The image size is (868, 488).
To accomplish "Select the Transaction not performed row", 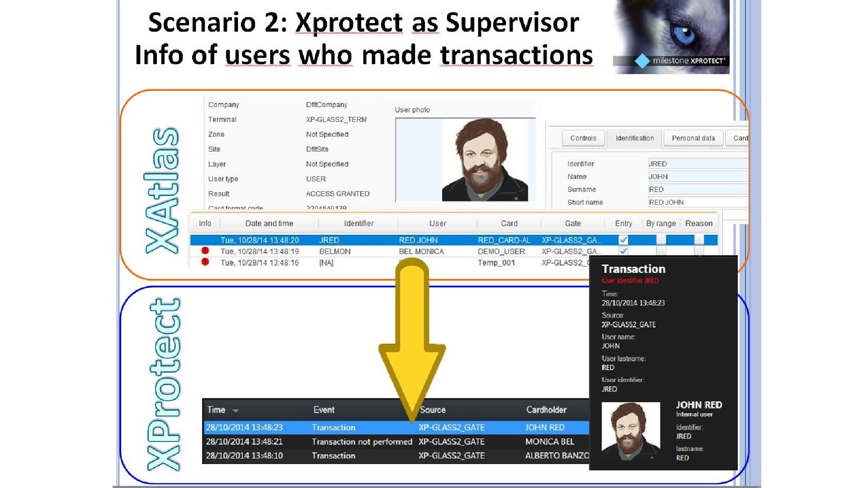I will coord(396,441).
